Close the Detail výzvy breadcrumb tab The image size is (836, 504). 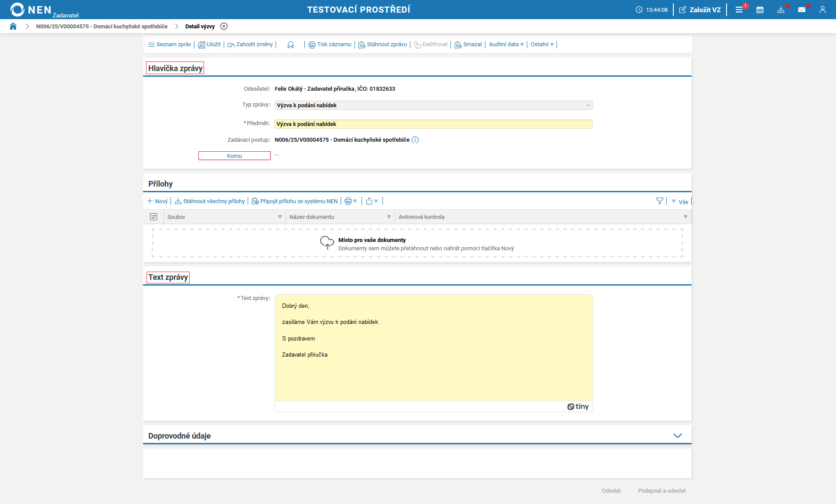(x=224, y=26)
